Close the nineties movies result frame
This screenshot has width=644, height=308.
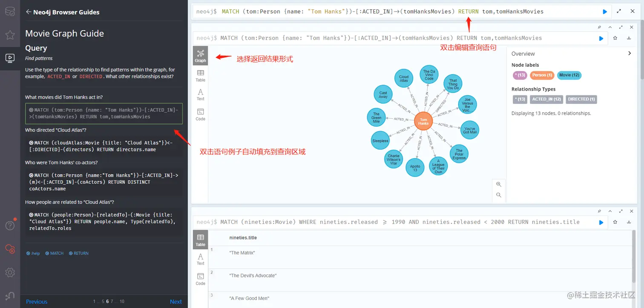coord(632,211)
